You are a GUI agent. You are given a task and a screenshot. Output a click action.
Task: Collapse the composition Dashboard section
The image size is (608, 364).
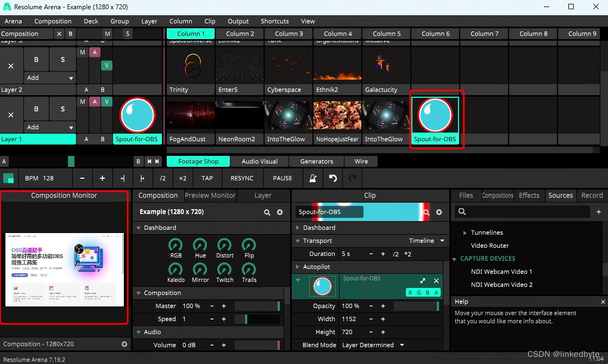point(139,228)
